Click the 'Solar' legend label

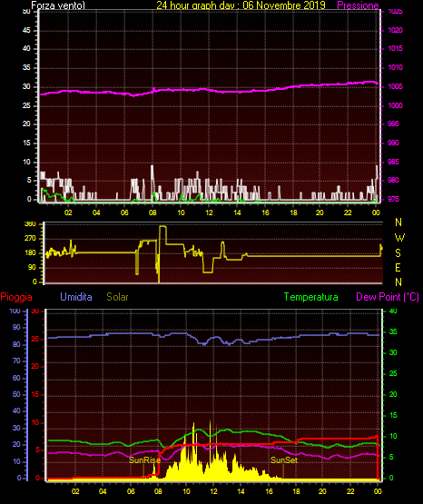click(117, 297)
